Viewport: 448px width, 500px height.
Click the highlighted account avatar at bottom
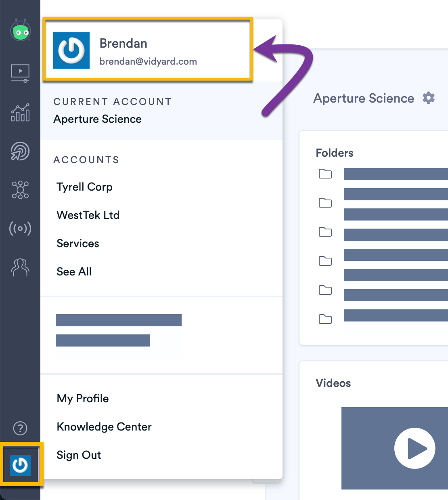(x=20, y=464)
